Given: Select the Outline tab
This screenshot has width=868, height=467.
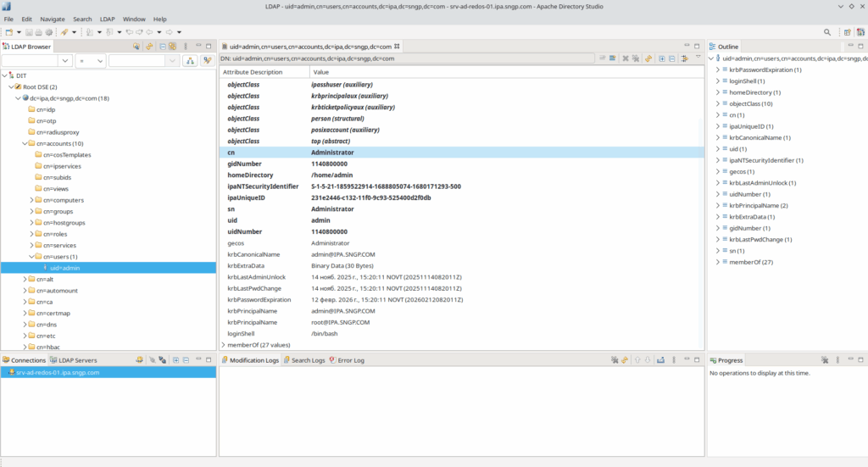Looking at the screenshot, I should [724, 47].
